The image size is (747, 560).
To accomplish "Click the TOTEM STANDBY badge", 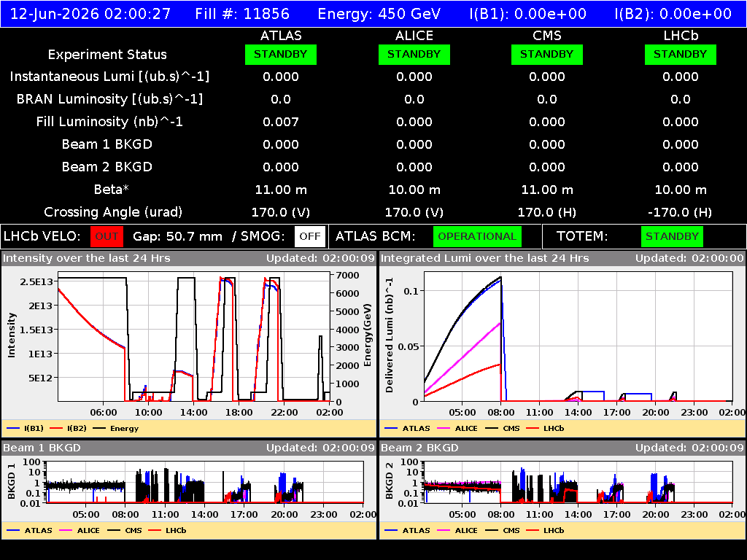I will tap(672, 236).
